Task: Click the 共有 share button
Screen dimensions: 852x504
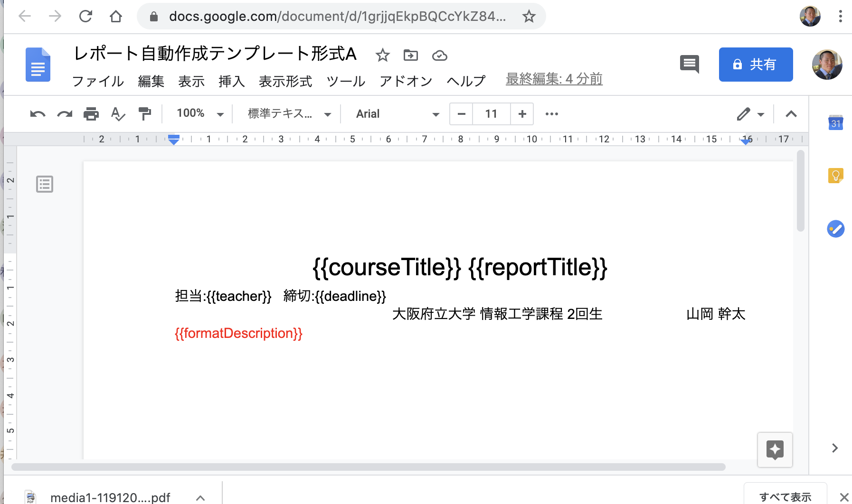Action: coord(756,65)
